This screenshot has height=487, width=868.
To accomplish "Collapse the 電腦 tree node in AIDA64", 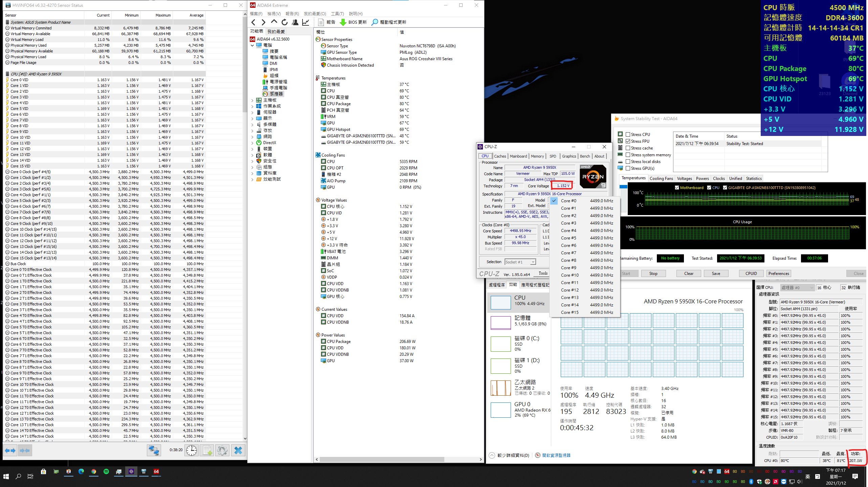I will click(252, 45).
